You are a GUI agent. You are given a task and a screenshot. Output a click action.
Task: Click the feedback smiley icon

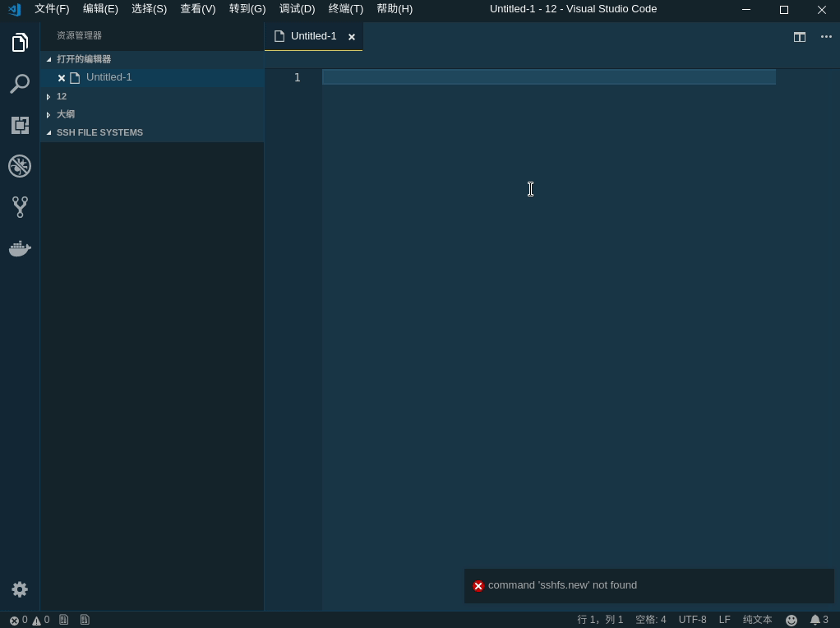792,620
